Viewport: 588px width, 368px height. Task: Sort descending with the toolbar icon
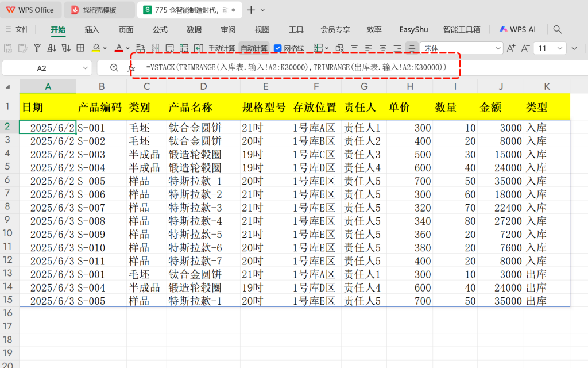click(x=66, y=48)
